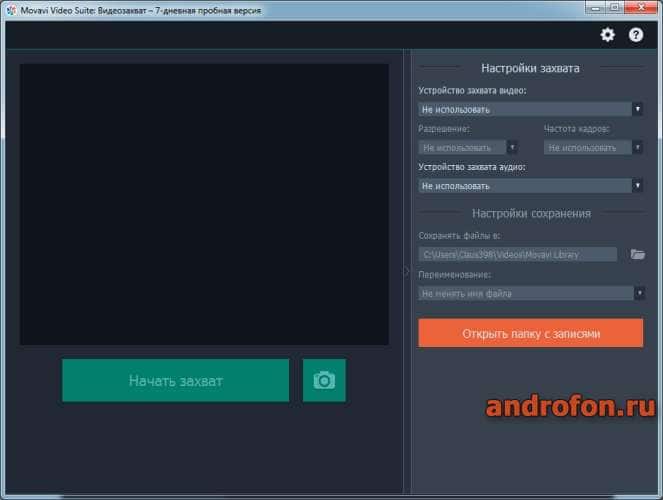Click the Movavi app icon in title bar
This screenshot has width=663, height=500.
tap(11, 10)
